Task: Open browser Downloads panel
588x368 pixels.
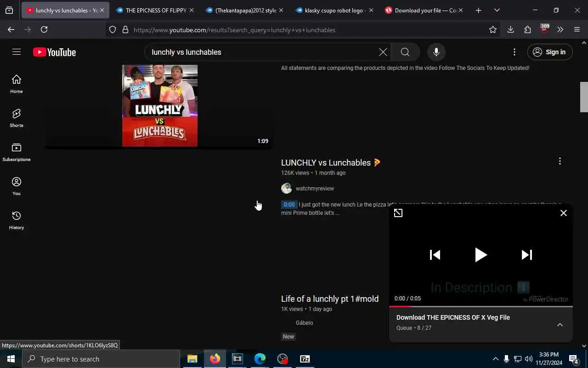Action: [510, 29]
